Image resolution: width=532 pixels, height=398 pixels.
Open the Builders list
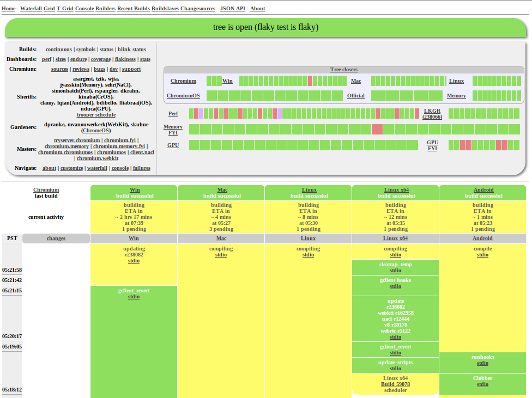[x=105, y=9]
